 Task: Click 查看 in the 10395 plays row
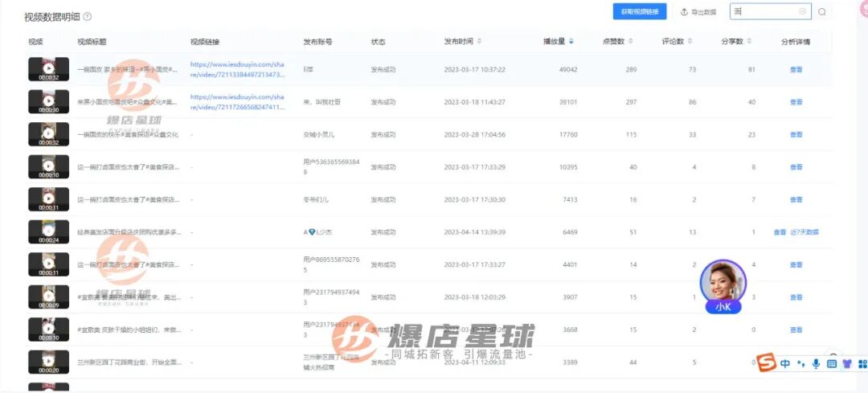796,167
